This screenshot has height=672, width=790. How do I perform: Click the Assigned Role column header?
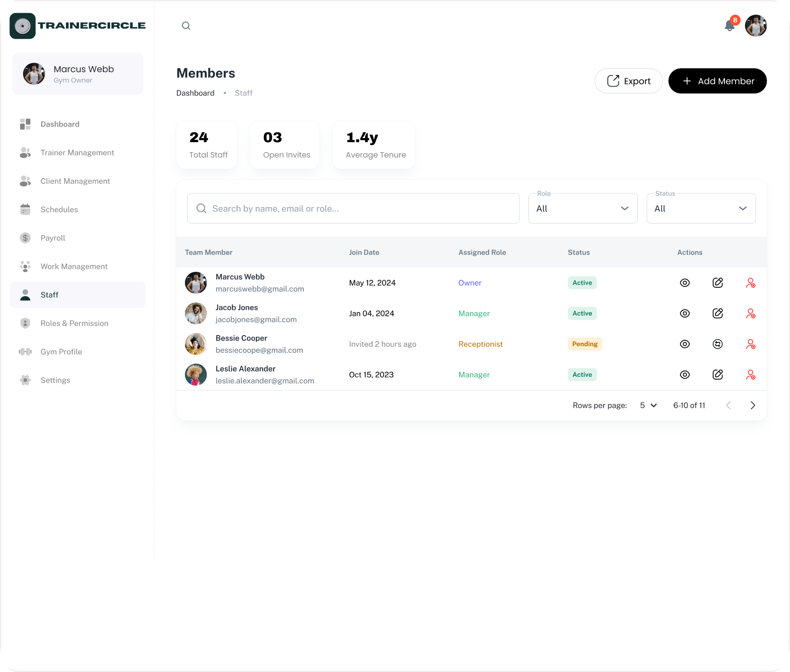tap(482, 253)
